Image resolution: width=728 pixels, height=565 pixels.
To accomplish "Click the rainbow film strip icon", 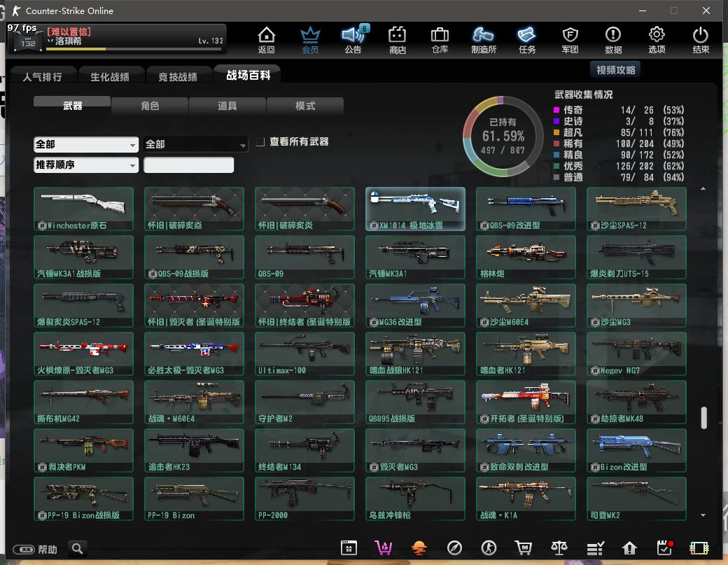I will [699, 548].
